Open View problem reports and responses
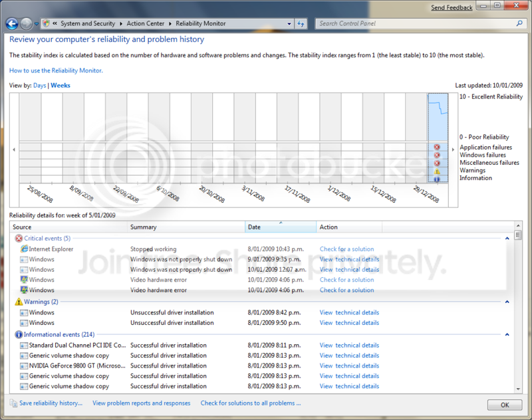The height and width of the screenshot is (420, 532). pos(142,403)
